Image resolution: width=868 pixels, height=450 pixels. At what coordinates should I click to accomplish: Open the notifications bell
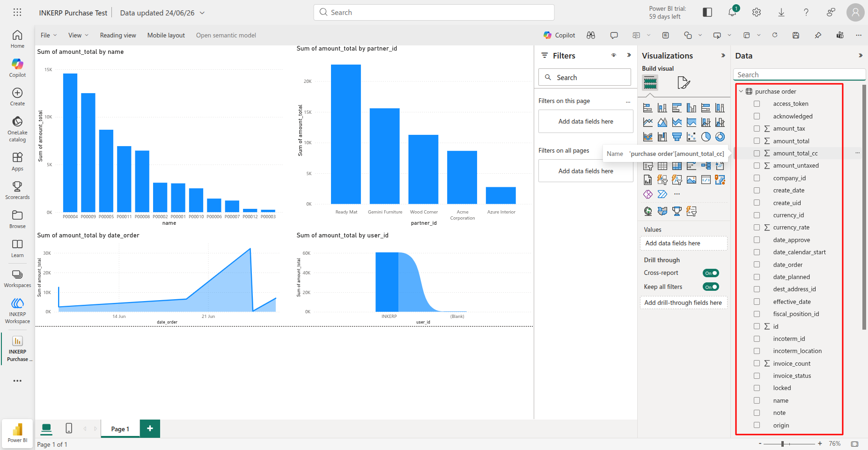pyautogui.click(x=732, y=12)
